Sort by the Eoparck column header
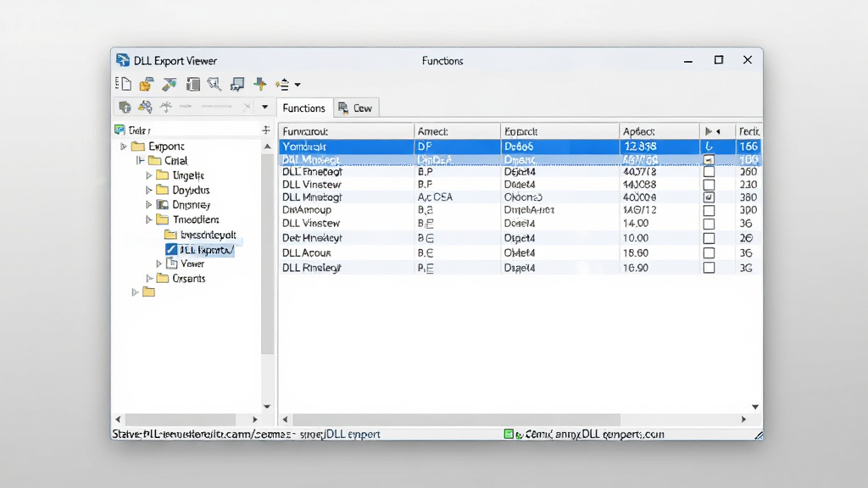Screen dimensions: 868x488 tap(559, 131)
